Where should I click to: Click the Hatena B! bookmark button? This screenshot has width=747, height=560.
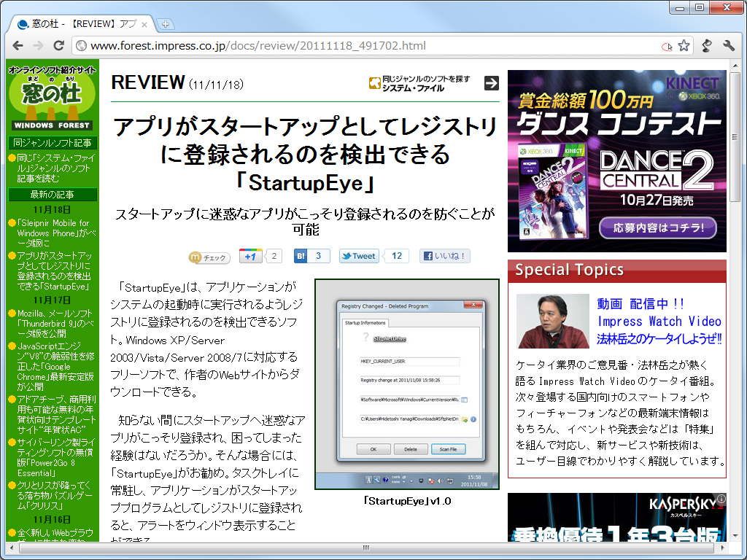301,256
